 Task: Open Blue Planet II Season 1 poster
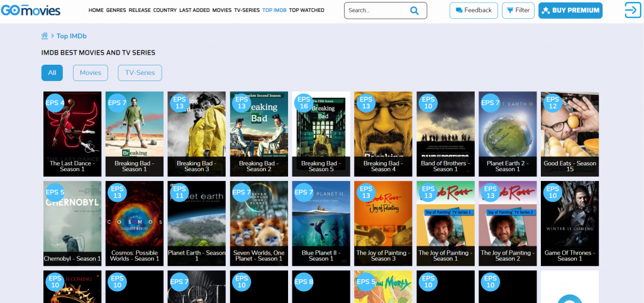321,223
